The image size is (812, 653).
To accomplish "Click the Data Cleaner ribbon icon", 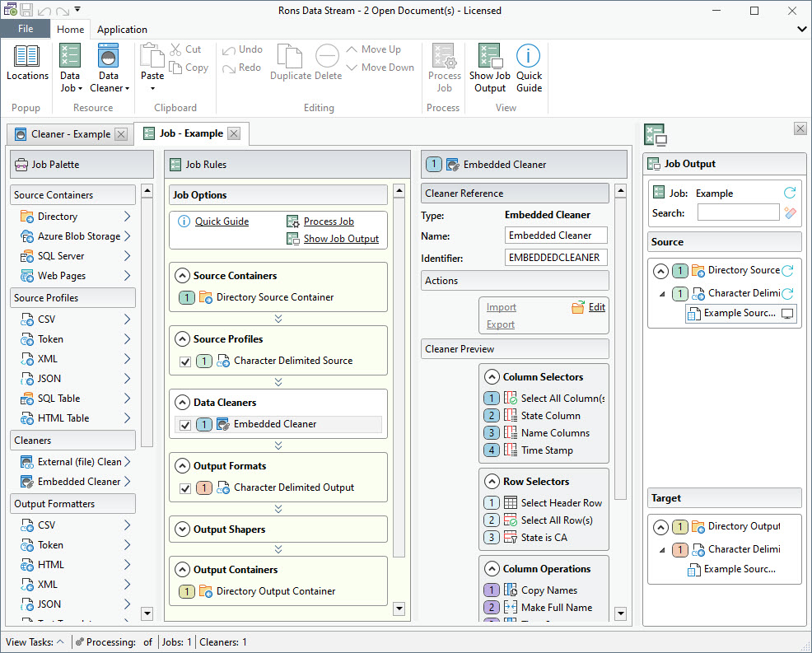I will point(109,57).
